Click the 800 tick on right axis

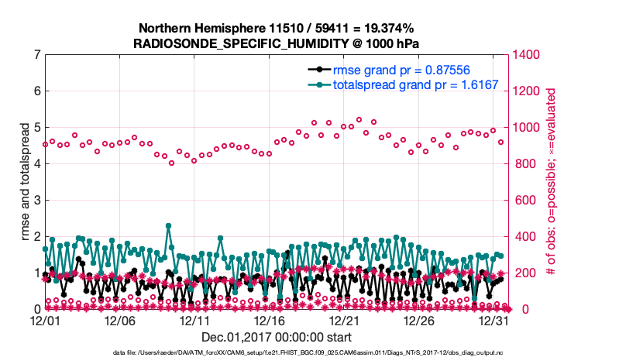520,164
